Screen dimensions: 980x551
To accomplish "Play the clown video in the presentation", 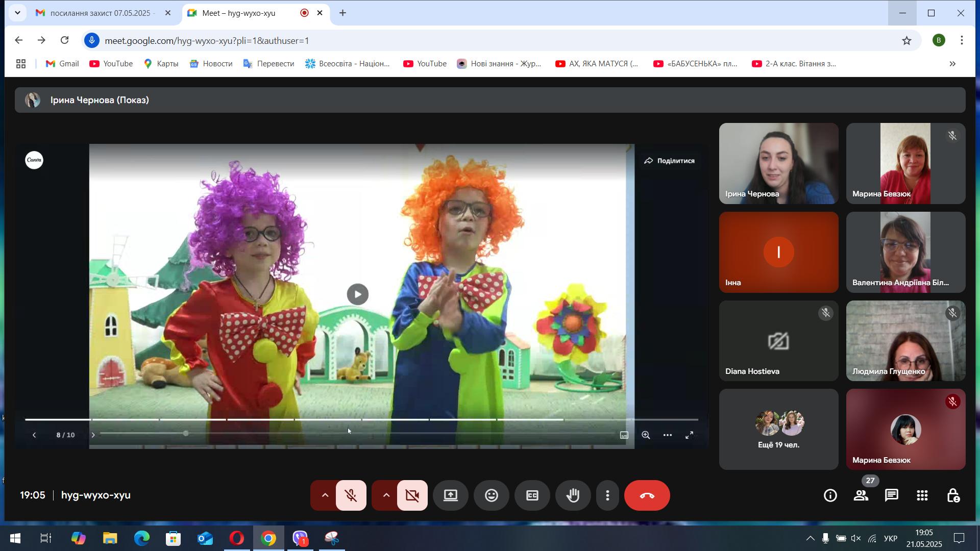I will [357, 294].
